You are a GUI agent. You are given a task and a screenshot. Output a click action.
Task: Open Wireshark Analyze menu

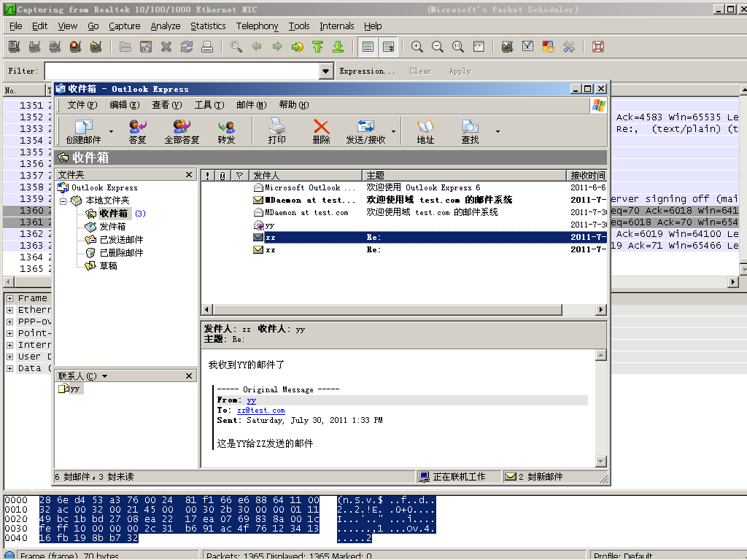pyautogui.click(x=166, y=26)
